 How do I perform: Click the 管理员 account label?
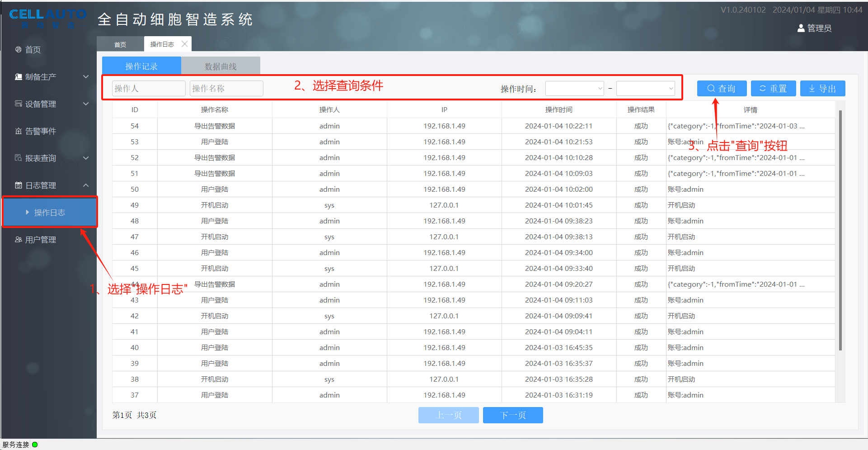819,28
